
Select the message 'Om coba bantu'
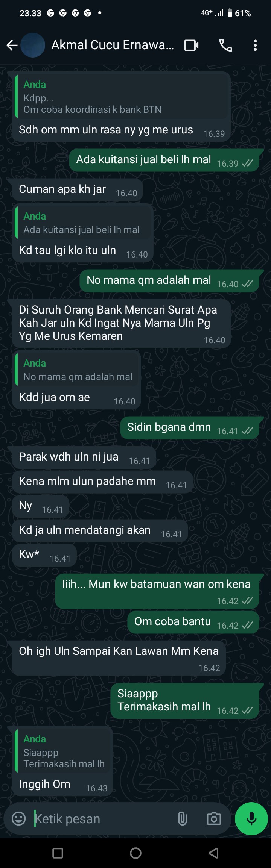point(193,622)
